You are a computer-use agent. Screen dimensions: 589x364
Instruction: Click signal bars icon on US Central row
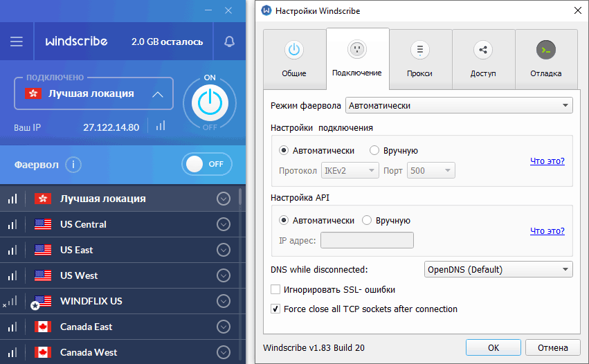pos(12,224)
